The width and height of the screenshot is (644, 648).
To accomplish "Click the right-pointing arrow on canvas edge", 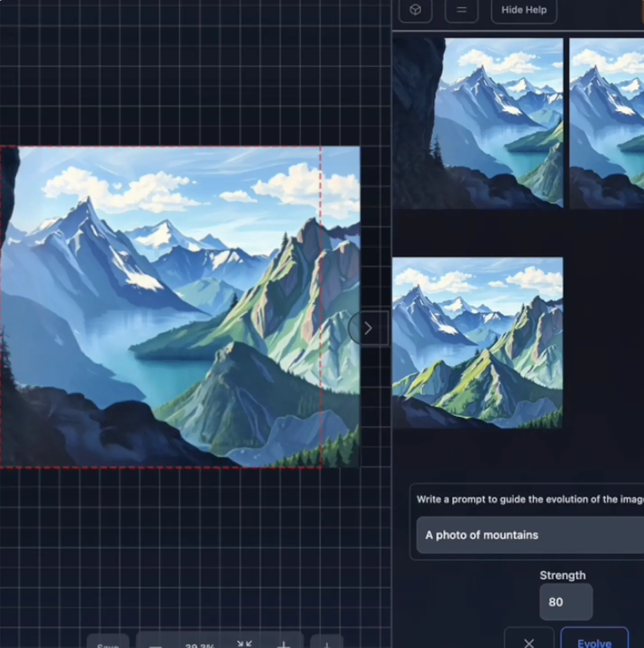I will tap(368, 328).
